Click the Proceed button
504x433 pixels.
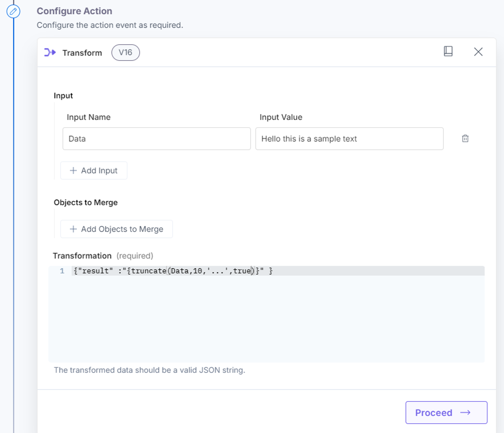446,413
